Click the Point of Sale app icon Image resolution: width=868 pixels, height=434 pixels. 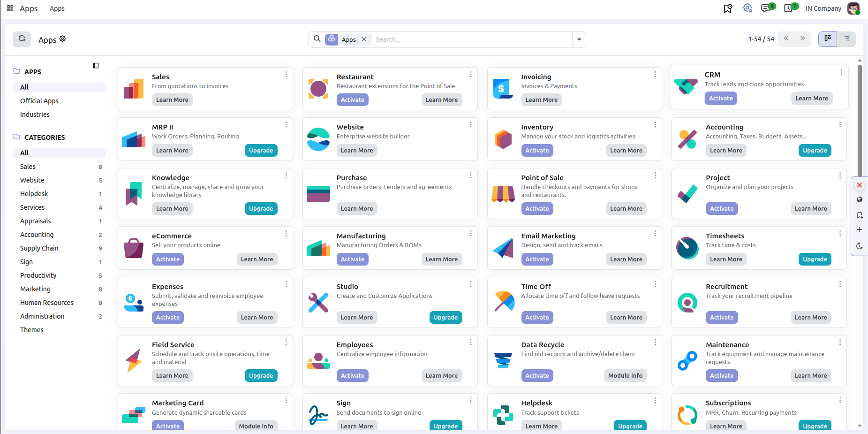pos(503,194)
